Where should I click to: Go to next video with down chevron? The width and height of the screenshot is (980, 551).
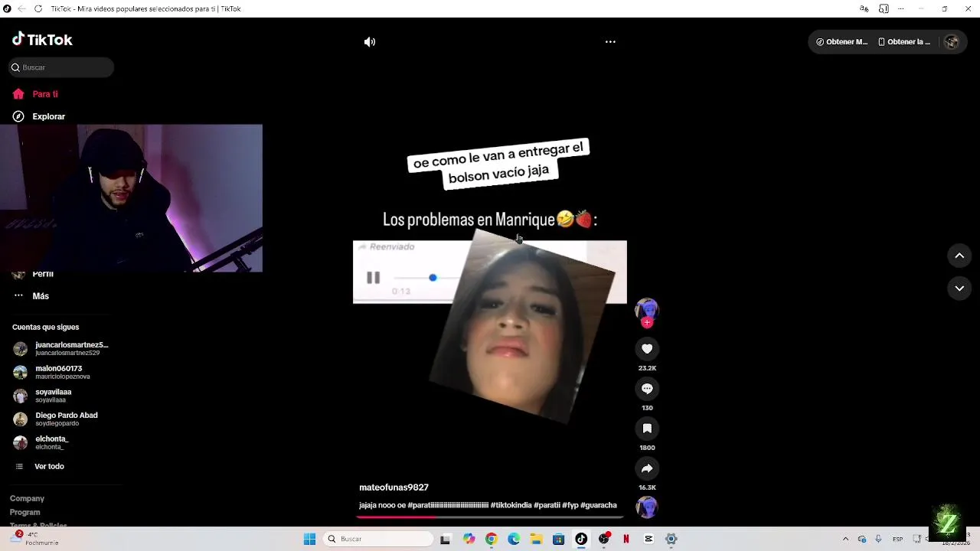pyautogui.click(x=959, y=289)
